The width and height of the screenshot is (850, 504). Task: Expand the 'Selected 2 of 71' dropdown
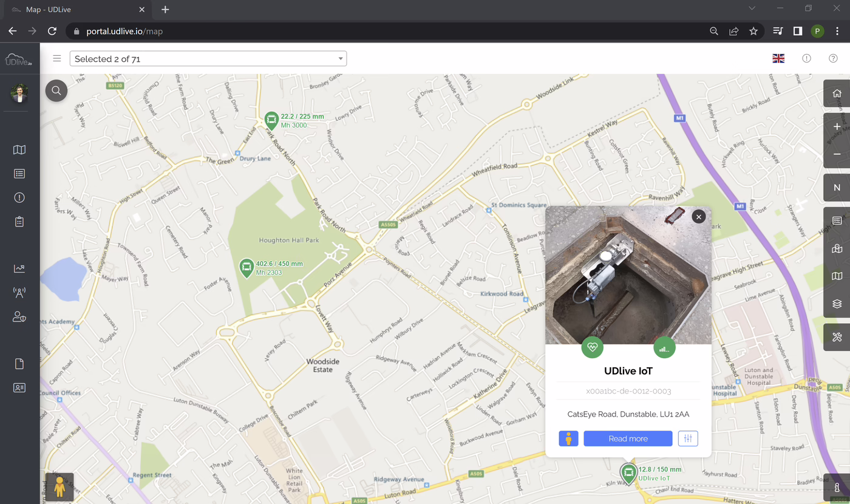coord(208,59)
